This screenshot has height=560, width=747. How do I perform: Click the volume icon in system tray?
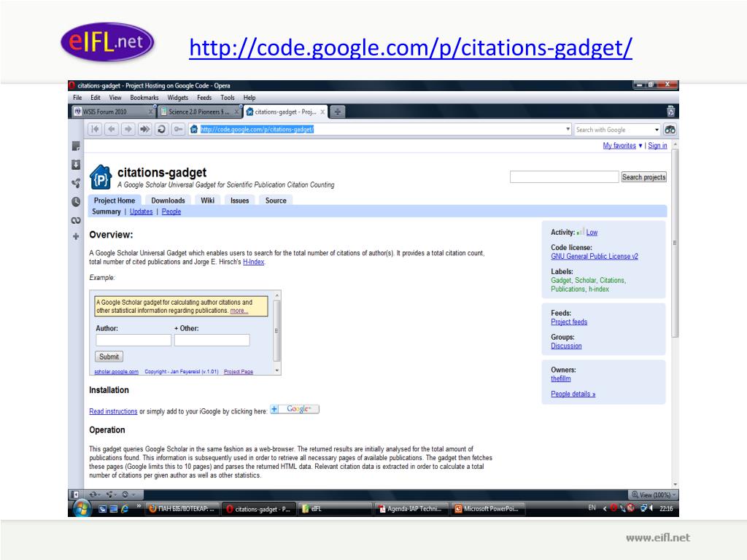(651, 508)
